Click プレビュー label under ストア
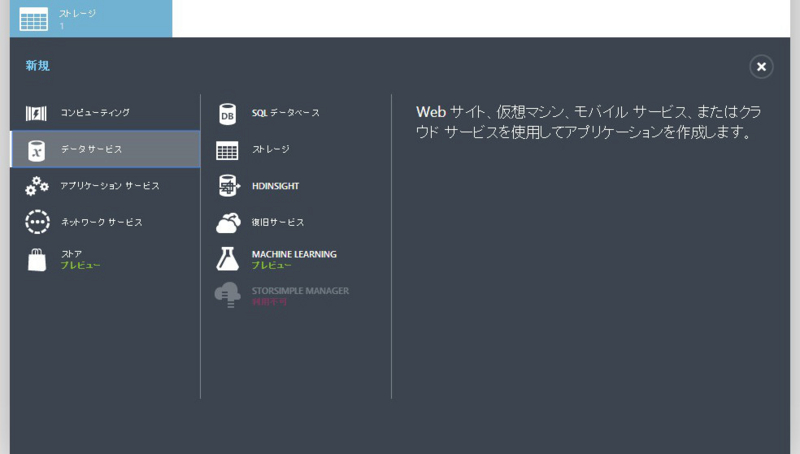The height and width of the screenshot is (454, 800). tap(80, 265)
